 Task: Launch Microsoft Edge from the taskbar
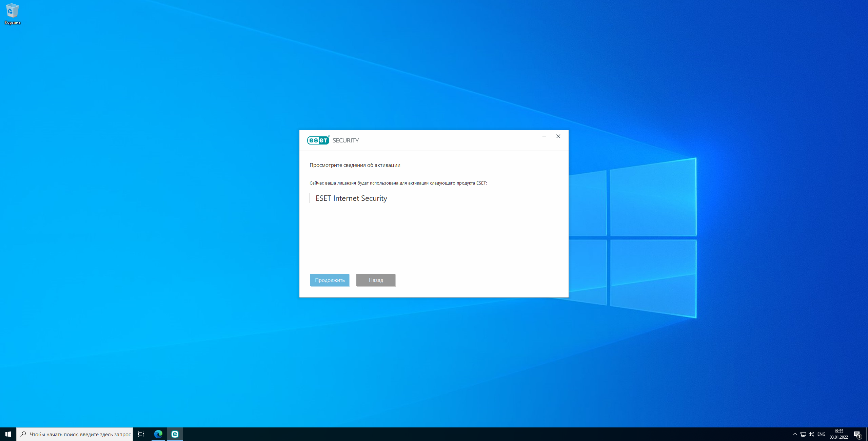click(x=158, y=434)
